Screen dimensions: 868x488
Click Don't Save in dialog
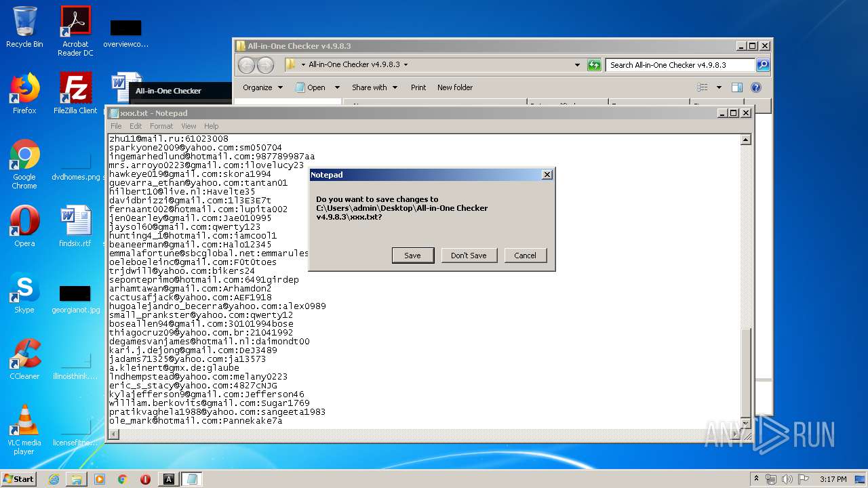click(469, 256)
